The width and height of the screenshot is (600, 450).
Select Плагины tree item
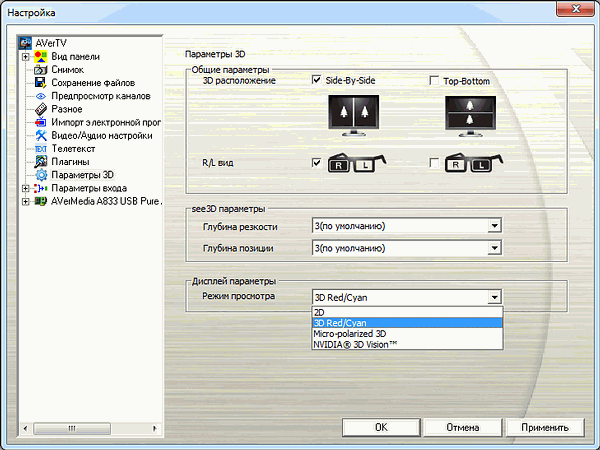pyautogui.click(x=70, y=162)
